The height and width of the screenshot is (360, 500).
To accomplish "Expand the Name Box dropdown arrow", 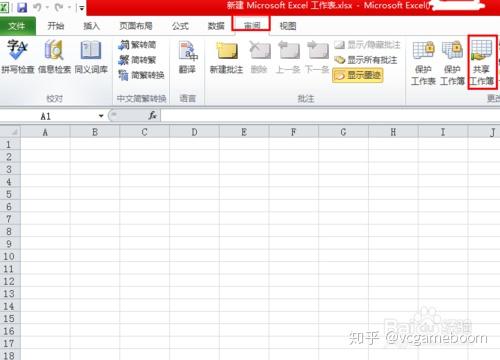I will click(101, 116).
